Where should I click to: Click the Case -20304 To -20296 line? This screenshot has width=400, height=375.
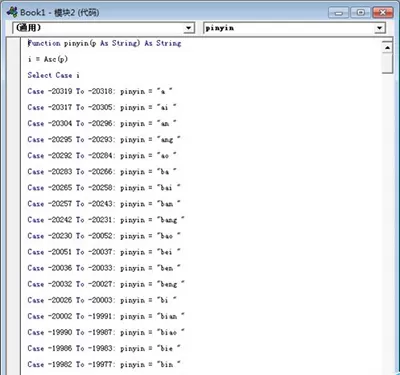tap(102, 123)
